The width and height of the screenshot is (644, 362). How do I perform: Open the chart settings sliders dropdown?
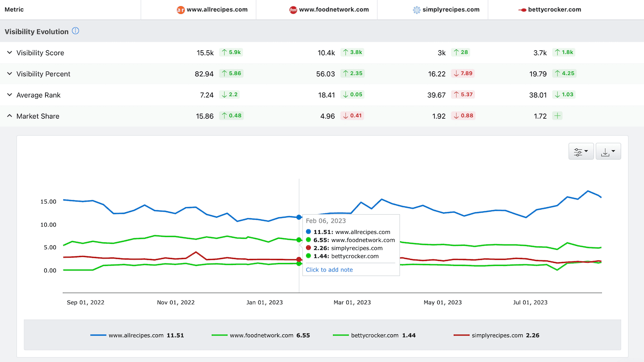tap(581, 151)
